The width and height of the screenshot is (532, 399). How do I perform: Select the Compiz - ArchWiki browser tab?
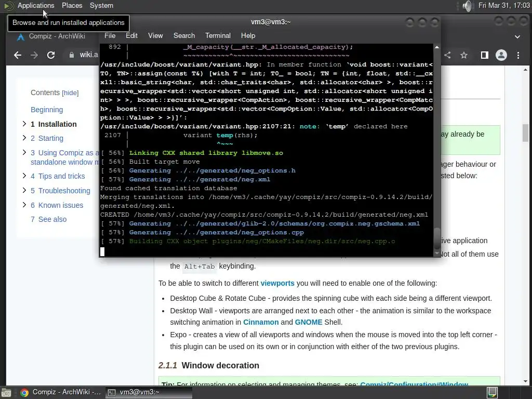coord(57,36)
